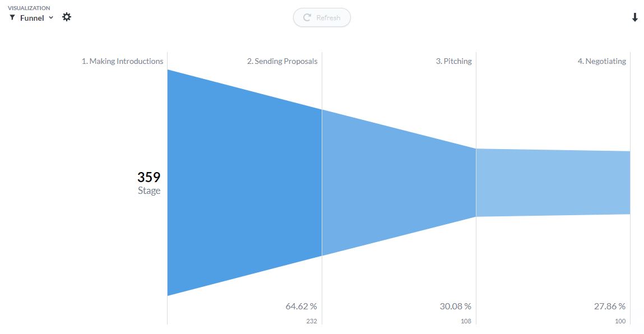
Task: Click the 359 Stage total count
Action: click(149, 177)
